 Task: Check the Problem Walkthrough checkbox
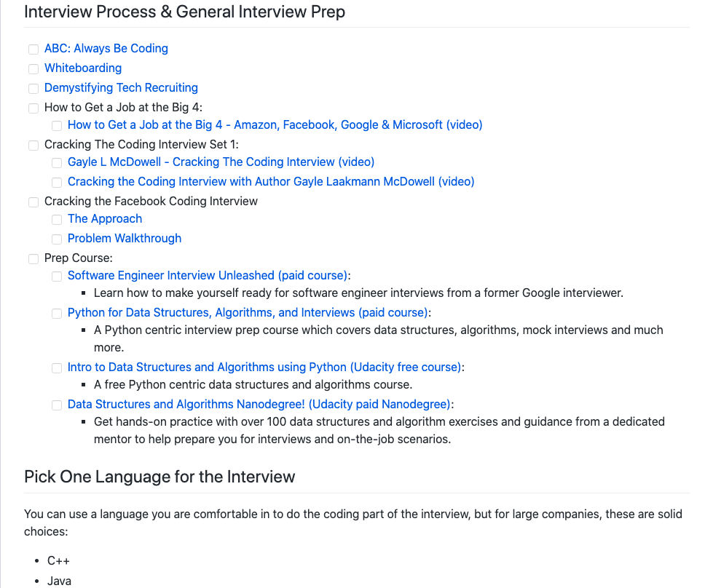(57, 239)
